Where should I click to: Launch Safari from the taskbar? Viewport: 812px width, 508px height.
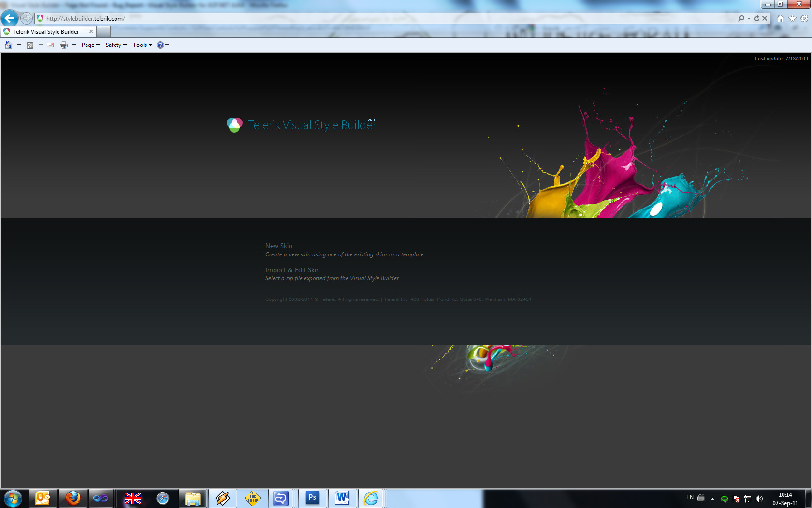coord(163,498)
